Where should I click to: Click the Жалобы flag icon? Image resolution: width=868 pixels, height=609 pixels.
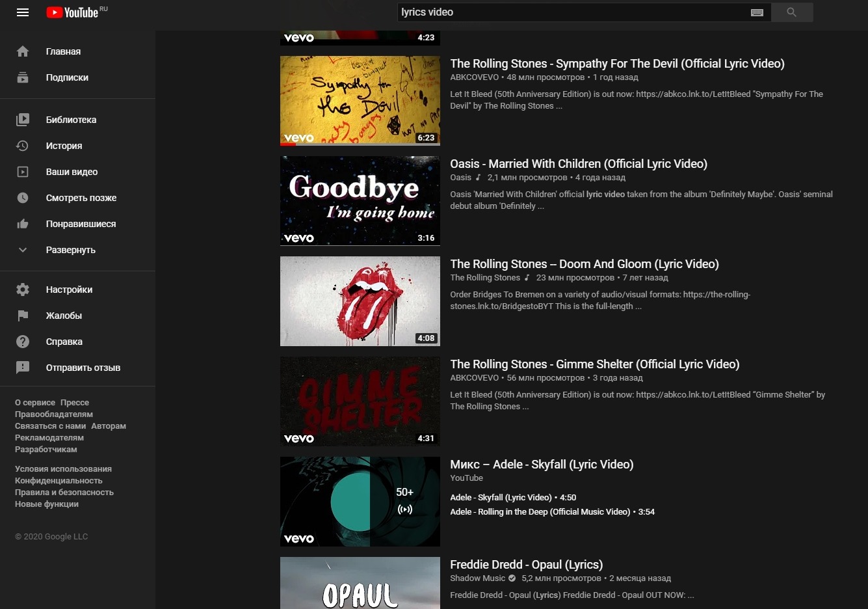click(23, 316)
